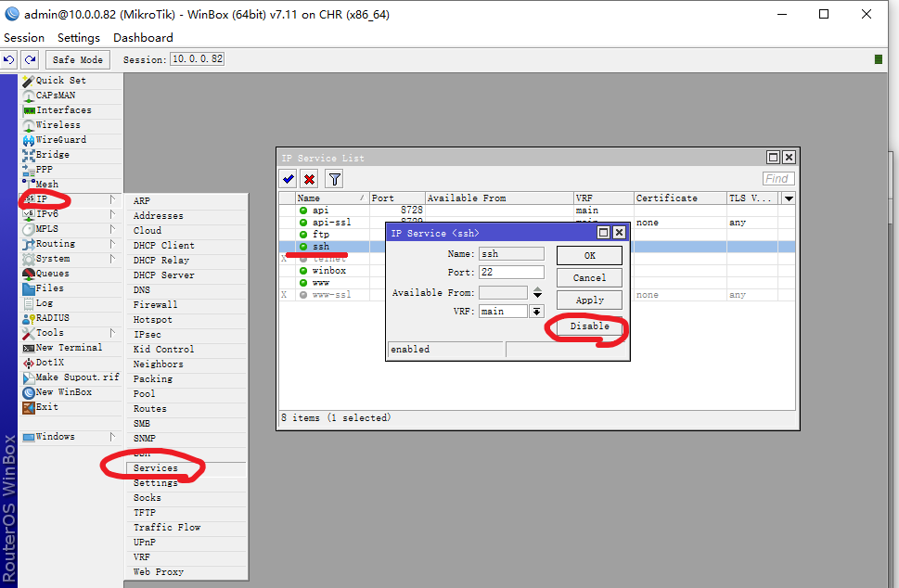
Task: Click Apply in the ssh service dialog
Action: coord(589,300)
